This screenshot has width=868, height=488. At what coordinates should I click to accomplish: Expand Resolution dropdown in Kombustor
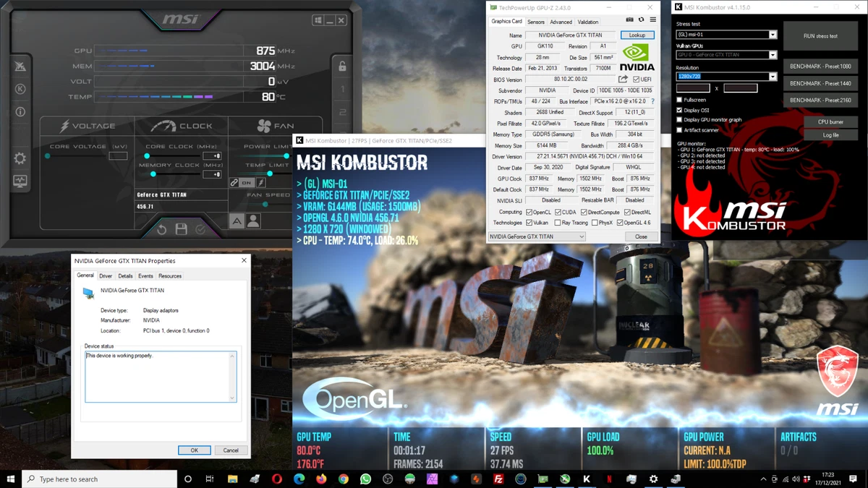(x=773, y=77)
